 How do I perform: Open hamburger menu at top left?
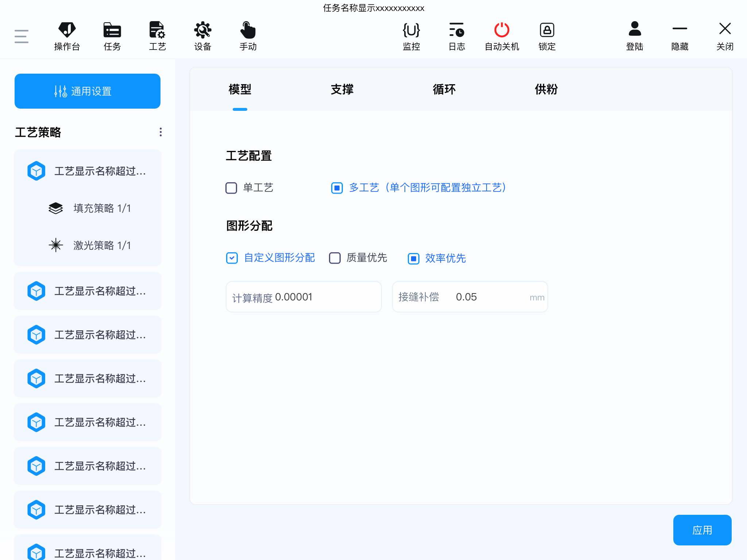point(22,36)
